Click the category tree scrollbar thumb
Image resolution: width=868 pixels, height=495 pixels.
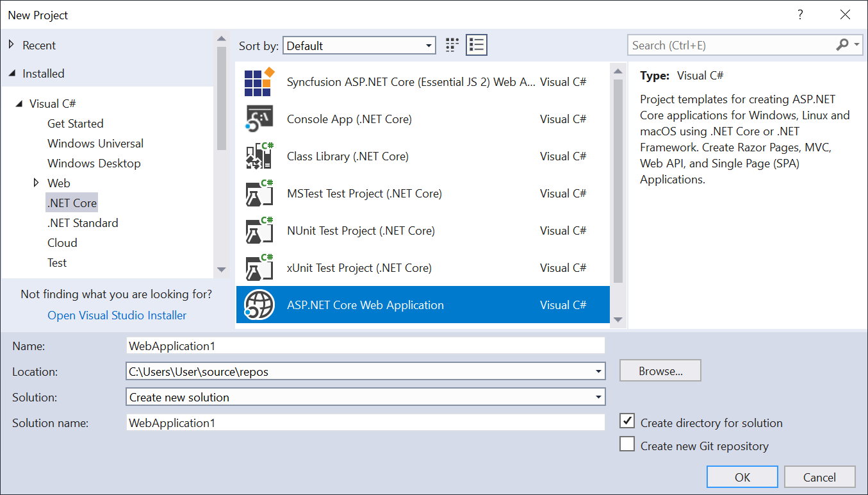coord(221,98)
